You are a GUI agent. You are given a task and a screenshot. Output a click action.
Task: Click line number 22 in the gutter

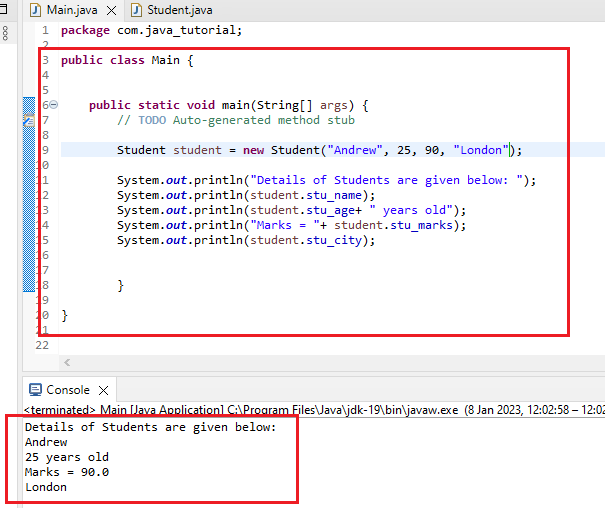coord(42,345)
